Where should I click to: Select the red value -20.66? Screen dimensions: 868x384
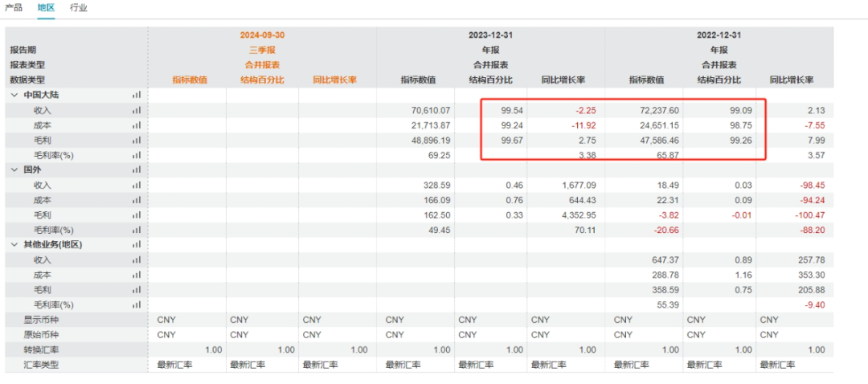click(x=666, y=231)
